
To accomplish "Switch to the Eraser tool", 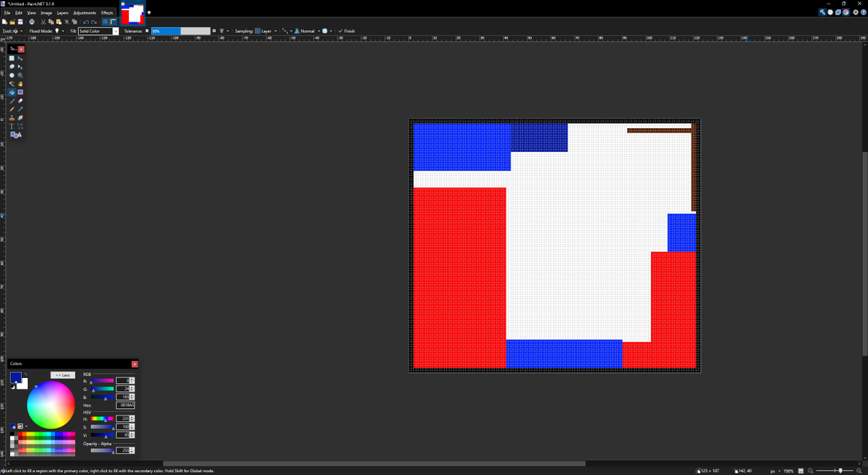I will [x=20, y=101].
